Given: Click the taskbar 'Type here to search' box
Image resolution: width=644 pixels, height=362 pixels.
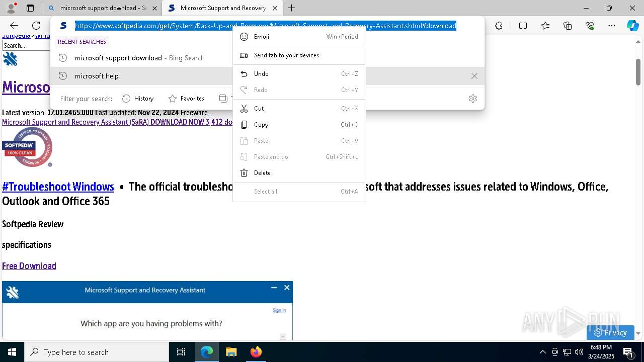Looking at the screenshot, I should pos(97,352).
